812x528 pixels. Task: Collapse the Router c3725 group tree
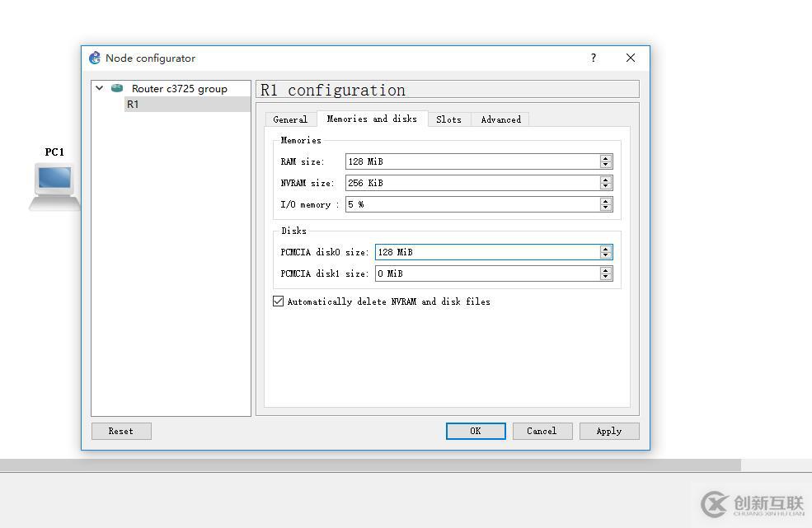pyautogui.click(x=100, y=88)
